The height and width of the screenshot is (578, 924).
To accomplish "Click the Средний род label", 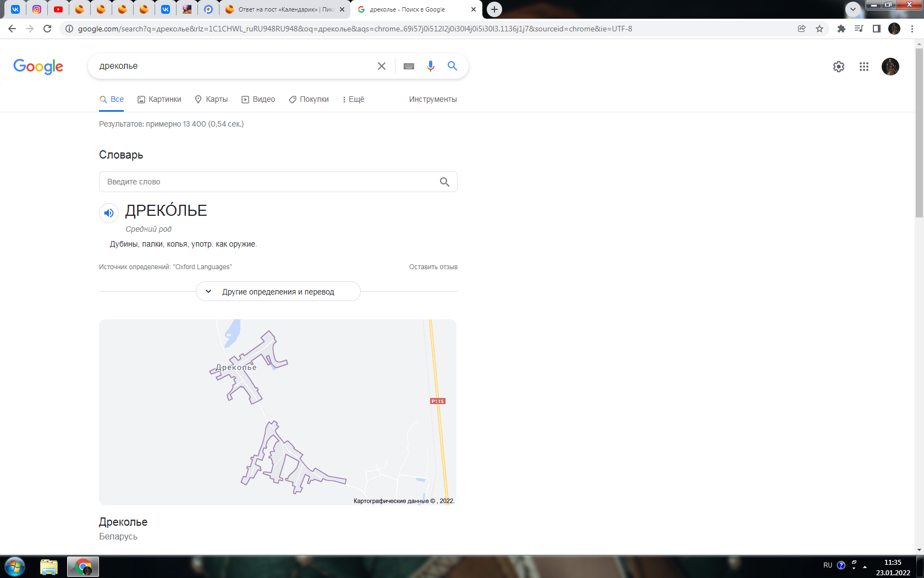I will click(x=148, y=229).
